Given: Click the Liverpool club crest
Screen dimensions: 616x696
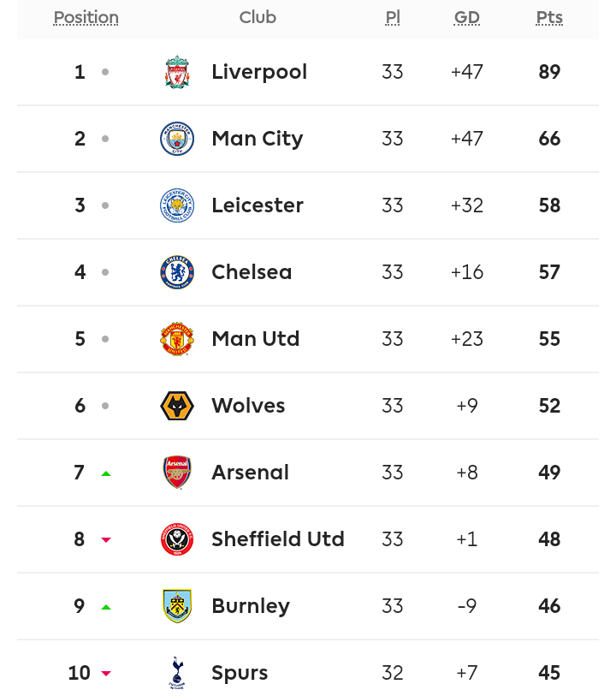Looking at the screenshot, I should tap(177, 72).
